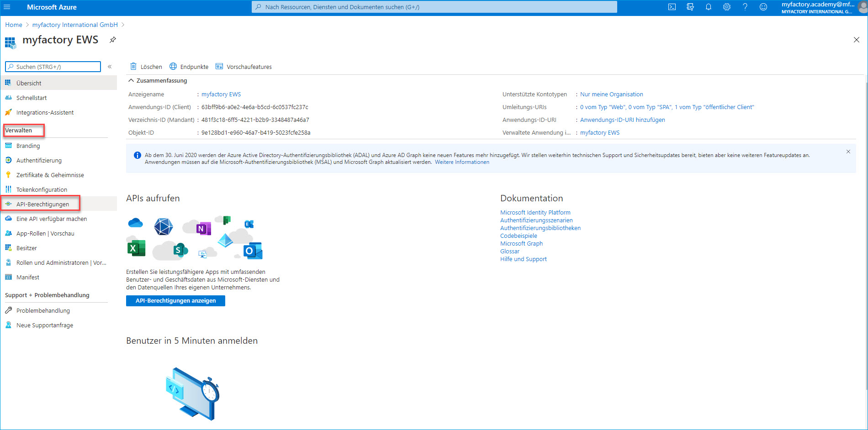Select Übersicht in the sidebar
868x430 pixels.
tap(58, 83)
